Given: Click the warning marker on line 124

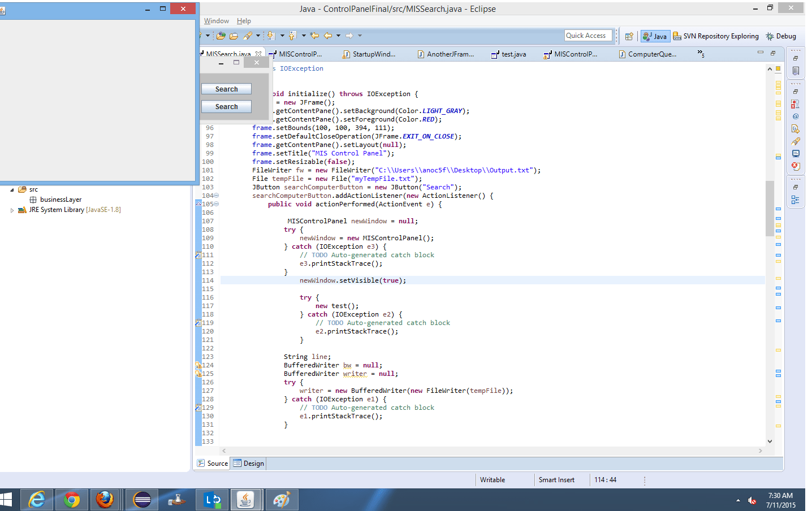Looking at the screenshot, I should tap(198, 365).
